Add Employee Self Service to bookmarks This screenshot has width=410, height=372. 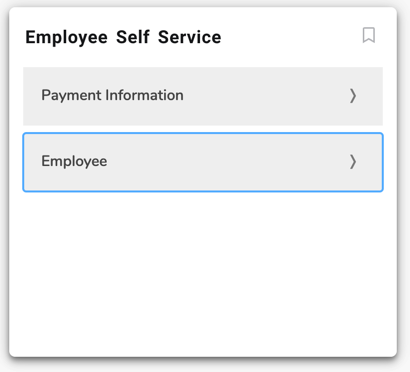(x=369, y=35)
